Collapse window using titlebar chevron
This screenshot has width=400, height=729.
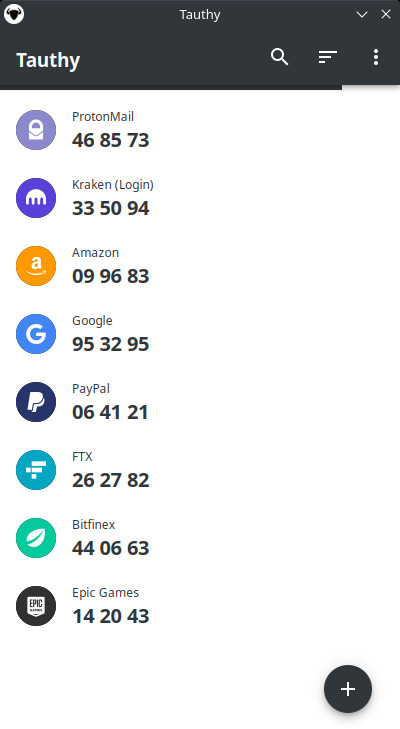click(x=362, y=14)
